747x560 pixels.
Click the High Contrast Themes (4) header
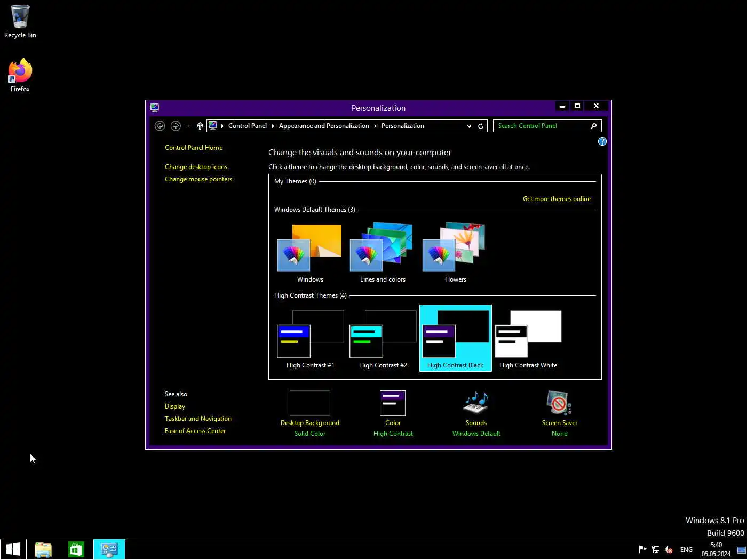coord(311,295)
